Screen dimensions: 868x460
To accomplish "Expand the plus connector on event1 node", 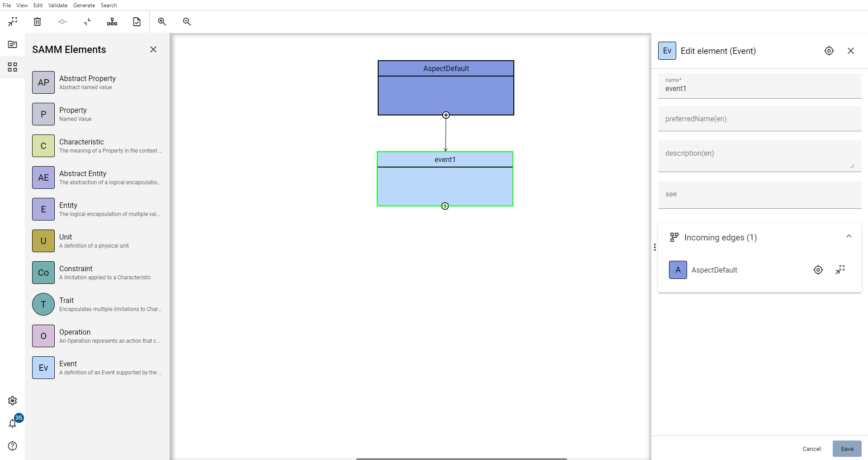I will [445, 206].
